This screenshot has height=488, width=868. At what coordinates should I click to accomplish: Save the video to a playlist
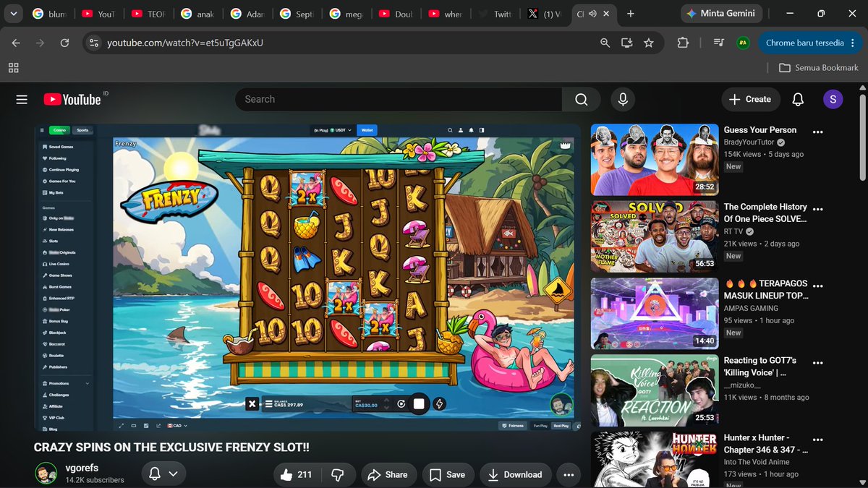click(447, 474)
